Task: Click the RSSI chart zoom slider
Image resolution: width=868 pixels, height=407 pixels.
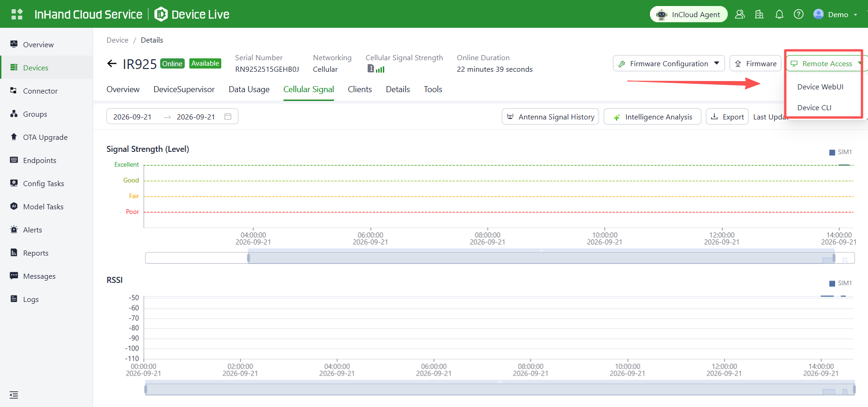Action: coord(500,389)
